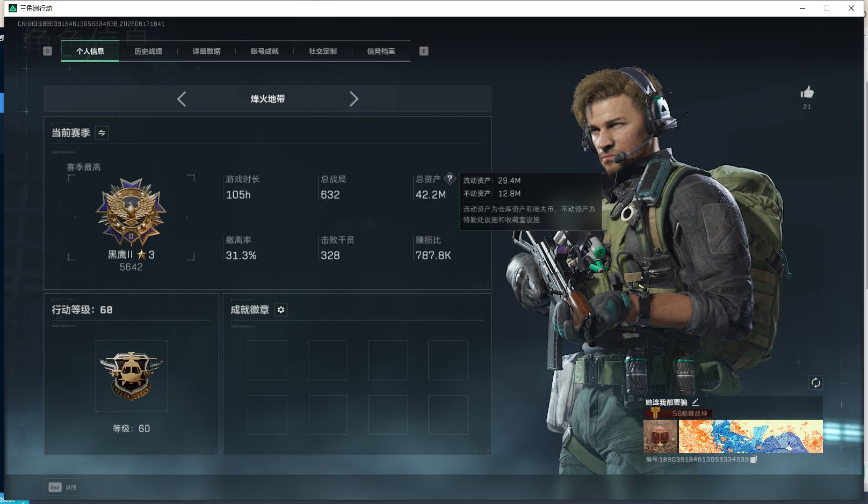Click the rank score 5642
Viewport: 868px width, 504px height.
(131, 267)
